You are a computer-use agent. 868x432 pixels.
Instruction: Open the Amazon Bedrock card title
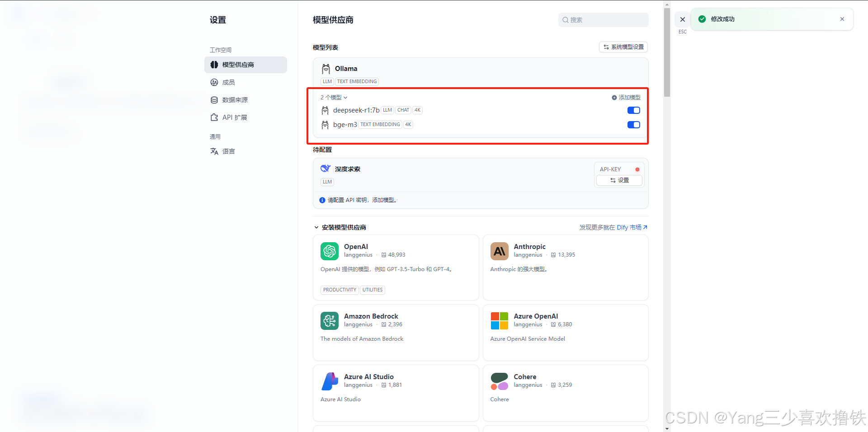(x=371, y=316)
